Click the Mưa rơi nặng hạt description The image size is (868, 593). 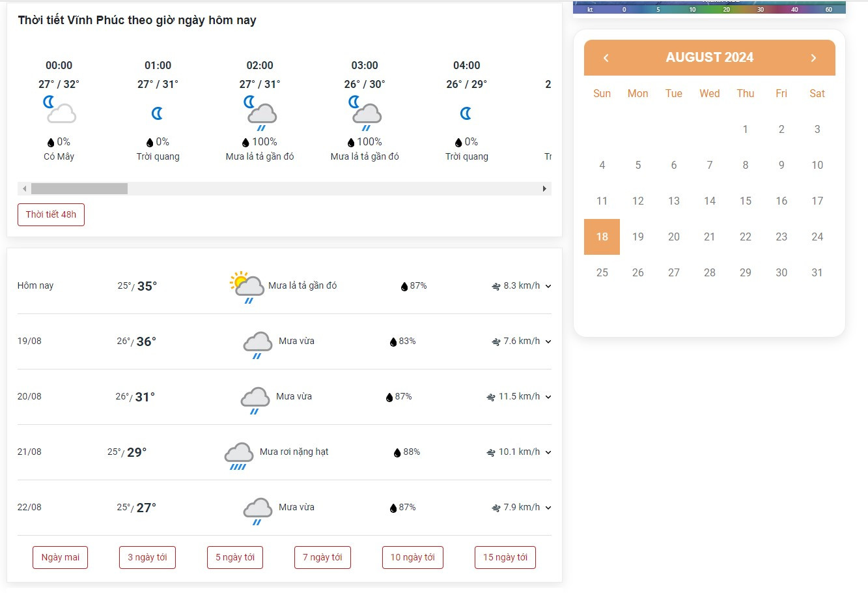pyautogui.click(x=294, y=452)
